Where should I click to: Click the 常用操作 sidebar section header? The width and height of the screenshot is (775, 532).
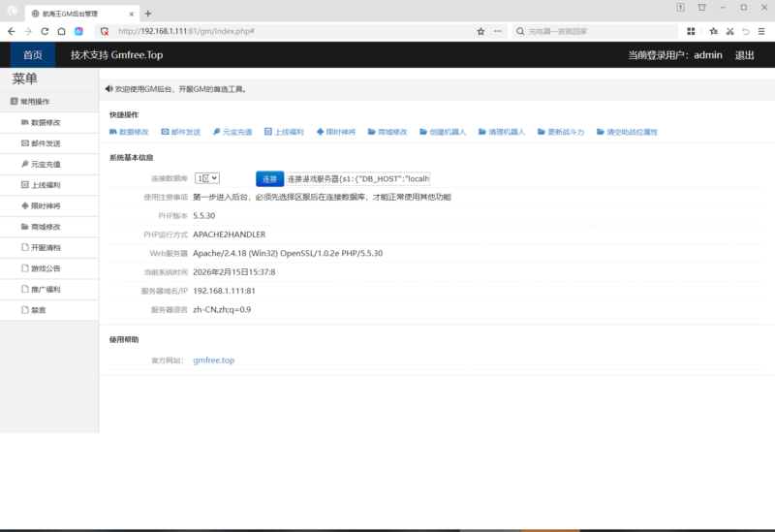click(49, 102)
